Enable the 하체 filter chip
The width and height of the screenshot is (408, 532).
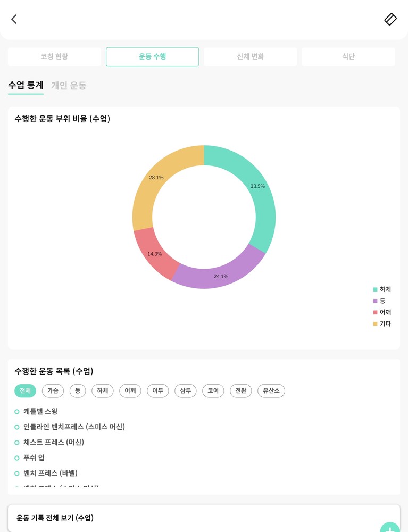click(102, 391)
